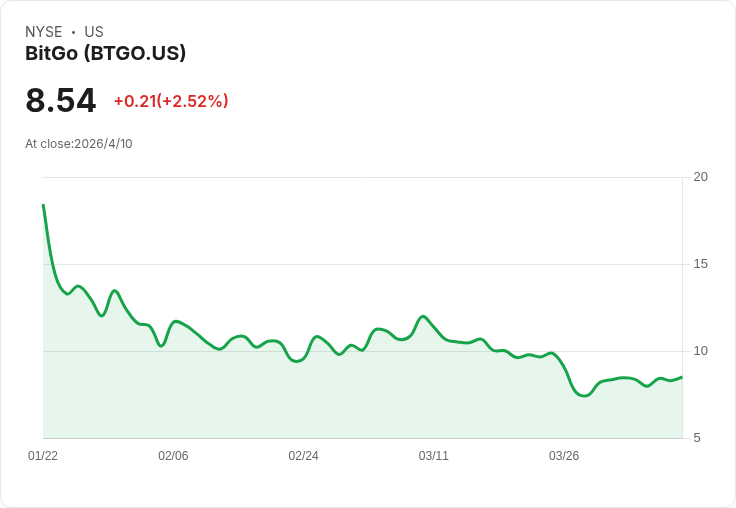Click the BitGo (BTGO.US) stock title

point(105,54)
